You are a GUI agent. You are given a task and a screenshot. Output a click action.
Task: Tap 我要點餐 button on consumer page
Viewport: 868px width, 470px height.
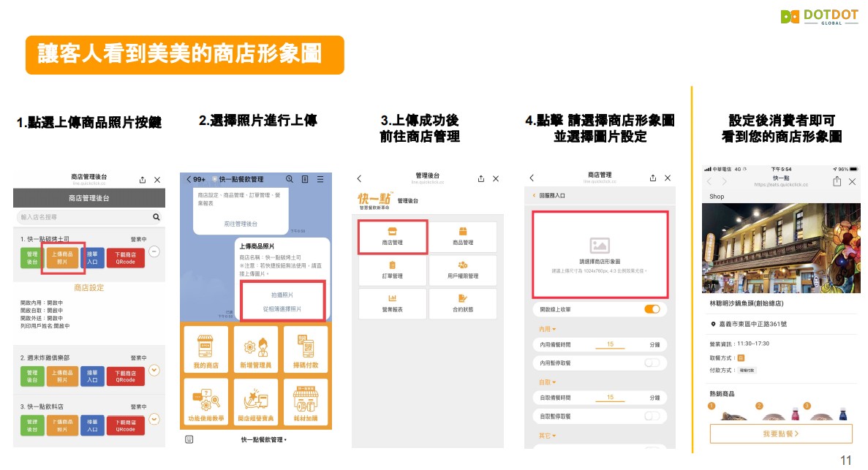(x=780, y=434)
